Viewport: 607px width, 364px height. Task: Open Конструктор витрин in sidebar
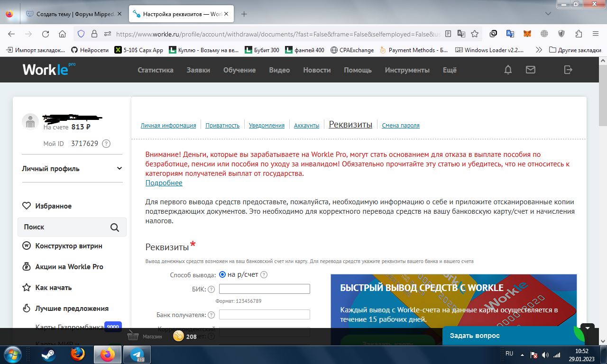68,246
